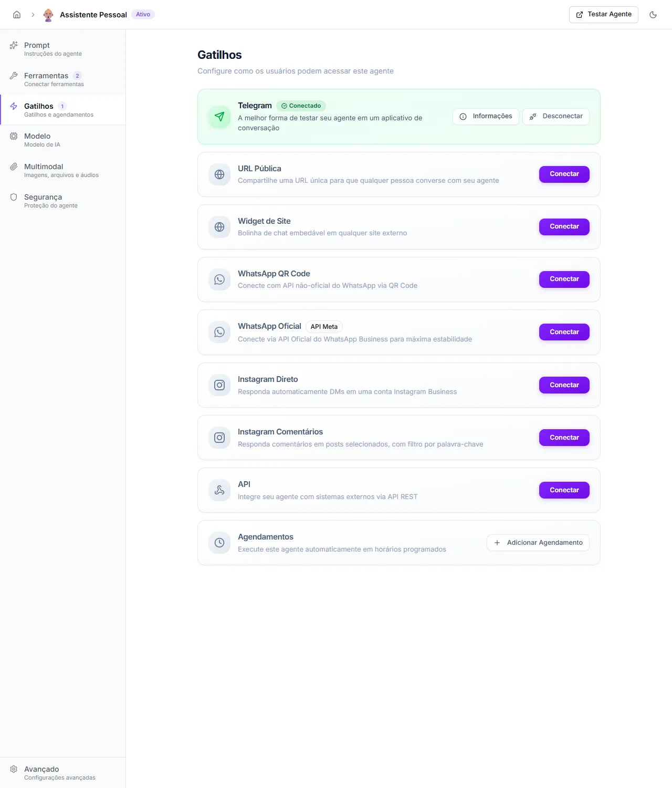
Task: Click the Multimodal paperclip icon
Action: [x=14, y=167]
